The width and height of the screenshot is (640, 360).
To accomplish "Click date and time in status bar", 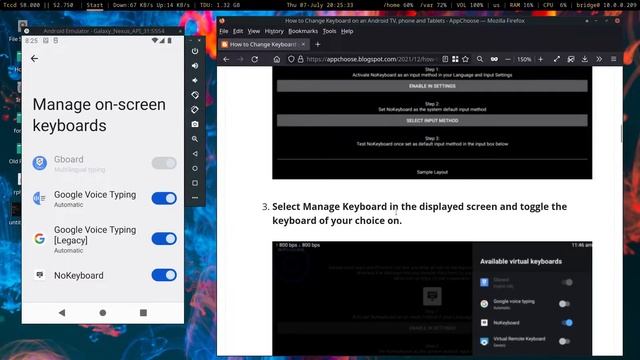I will [320, 5].
